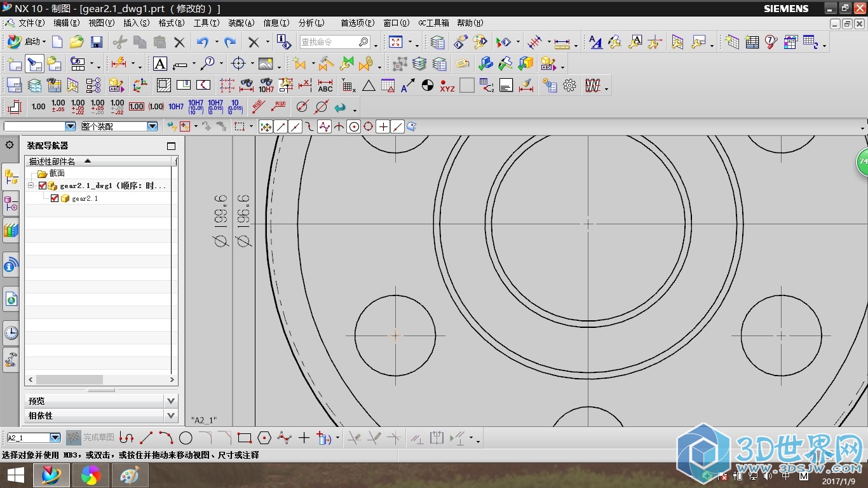Toggle the point-on-curve snap button
Viewport: 868px width, 488px height.
tap(398, 126)
